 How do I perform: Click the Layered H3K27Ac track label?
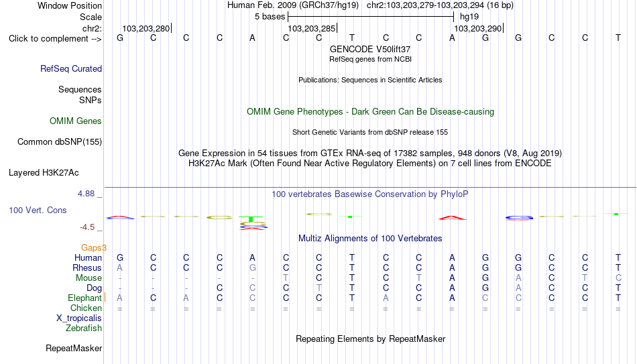pos(44,173)
